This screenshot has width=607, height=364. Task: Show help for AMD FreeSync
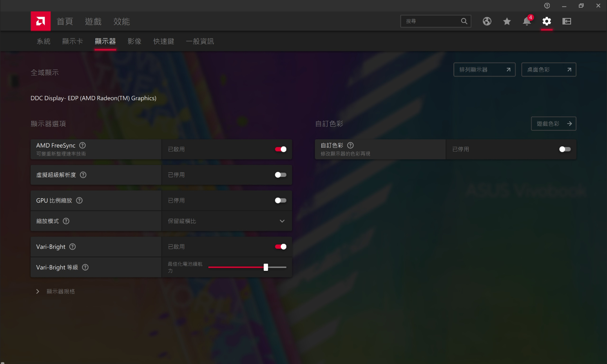83,145
